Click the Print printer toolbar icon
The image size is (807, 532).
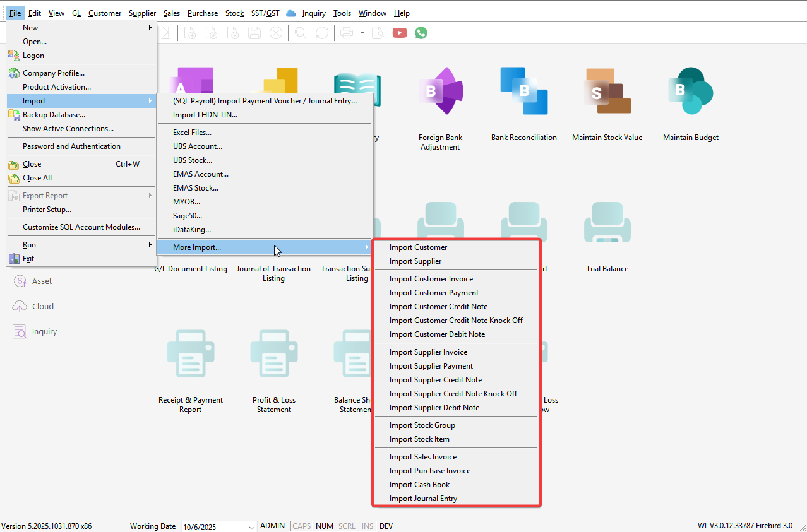tap(347, 33)
